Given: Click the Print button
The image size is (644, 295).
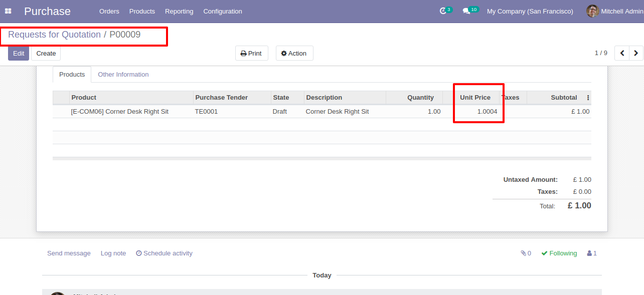Looking at the screenshot, I should 251,53.
